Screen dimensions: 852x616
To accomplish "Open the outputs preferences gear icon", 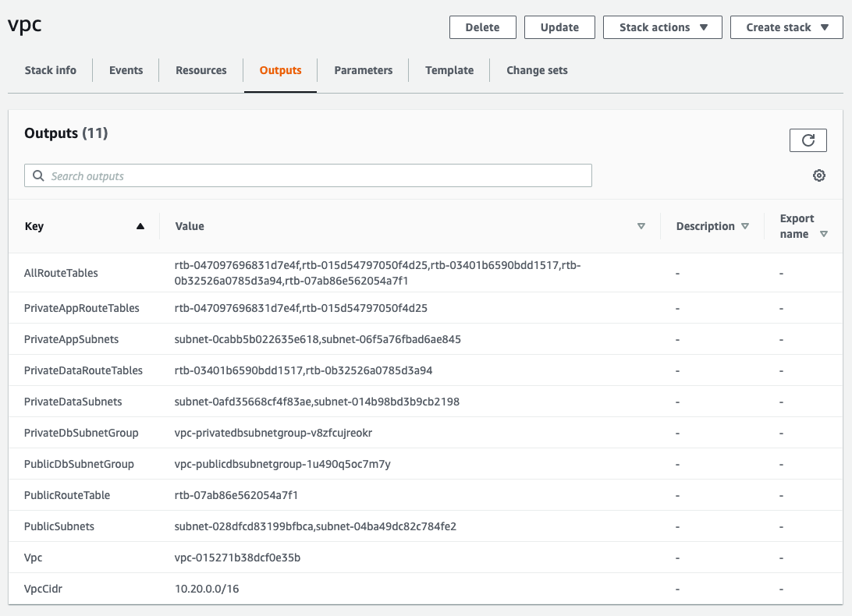I will tap(819, 175).
